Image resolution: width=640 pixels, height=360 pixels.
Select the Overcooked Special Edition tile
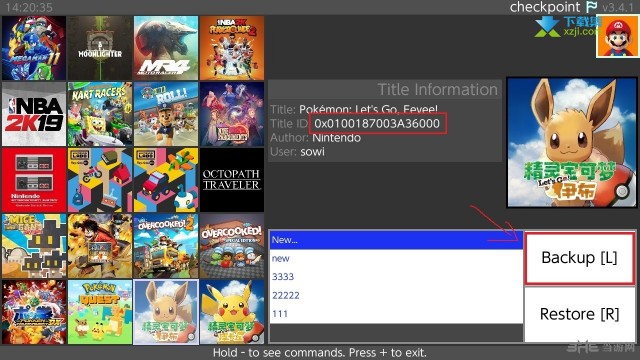[x=232, y=246]
